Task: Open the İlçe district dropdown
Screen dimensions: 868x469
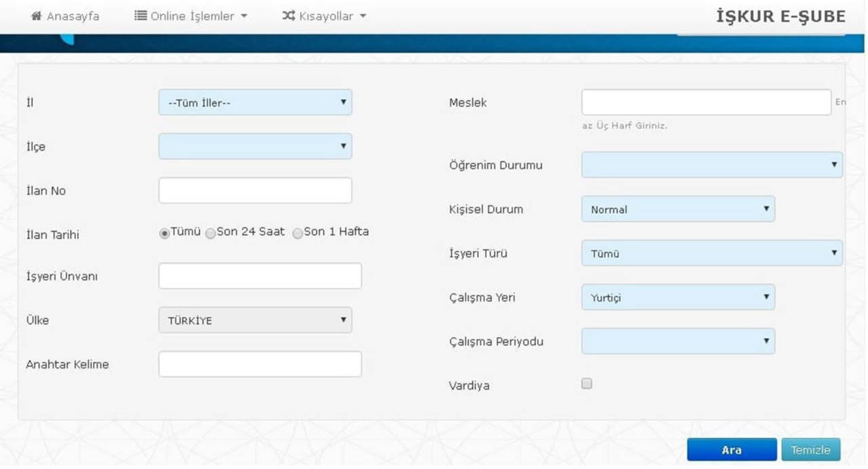Action: (x=255, y=146)
